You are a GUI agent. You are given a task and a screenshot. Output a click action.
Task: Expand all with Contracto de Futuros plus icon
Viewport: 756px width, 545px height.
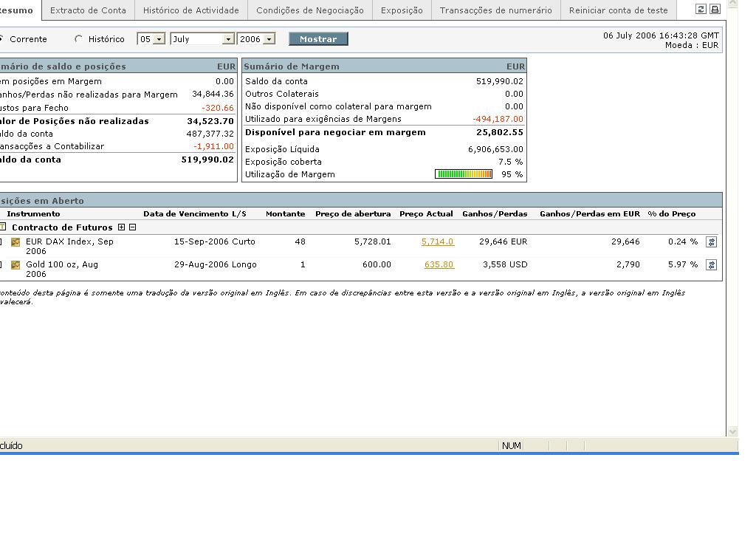pos(122,227)
